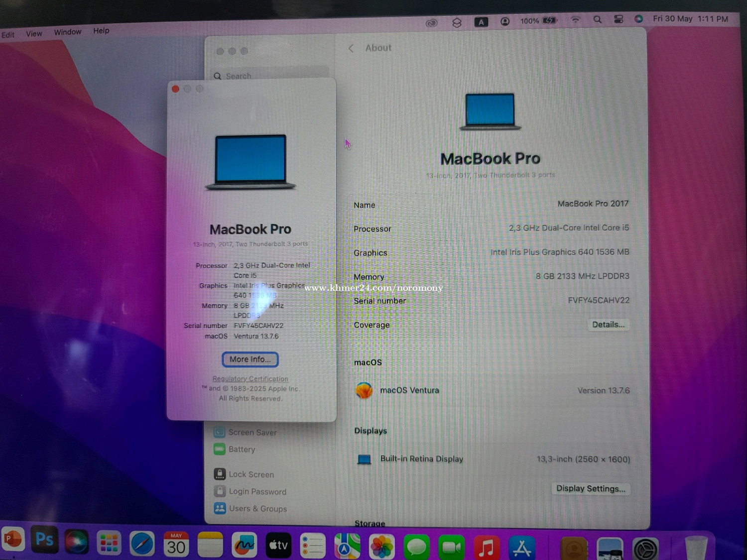Click serial number FVFY45CAHV22 in Settings pane
747x560 pixels.
point(599,300)
